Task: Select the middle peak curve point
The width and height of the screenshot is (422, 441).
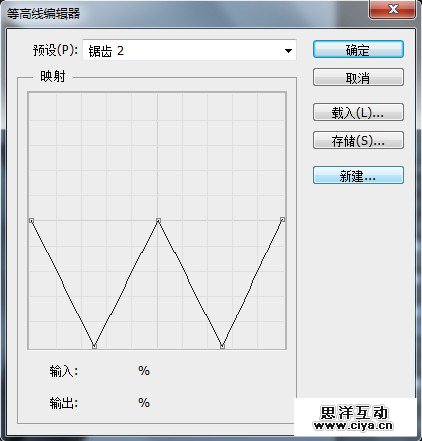Action: (159, 220)
